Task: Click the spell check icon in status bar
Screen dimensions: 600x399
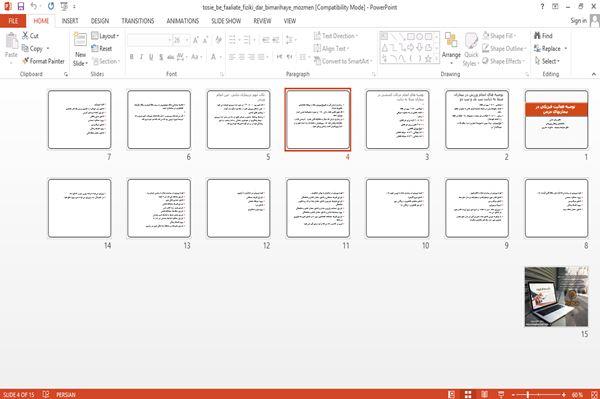Action: (46, 394)
